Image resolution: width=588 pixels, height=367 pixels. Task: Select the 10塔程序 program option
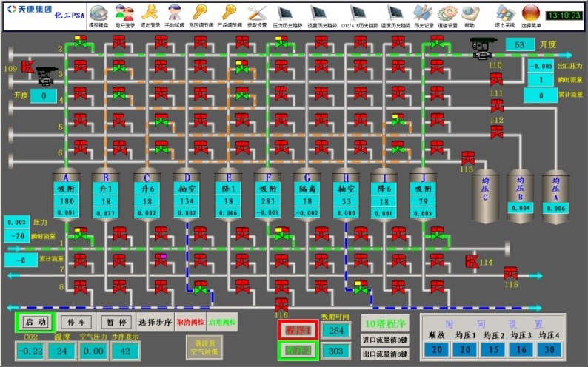[384, 323]
